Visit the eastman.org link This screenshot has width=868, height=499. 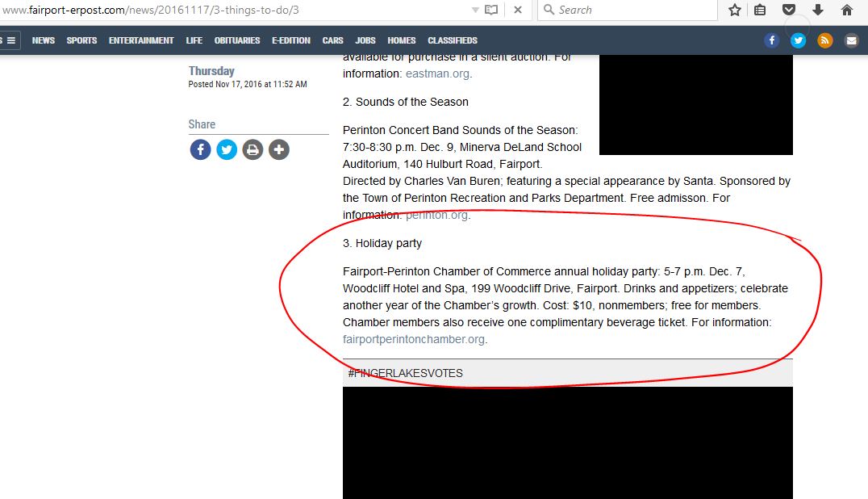pos(437,73)
